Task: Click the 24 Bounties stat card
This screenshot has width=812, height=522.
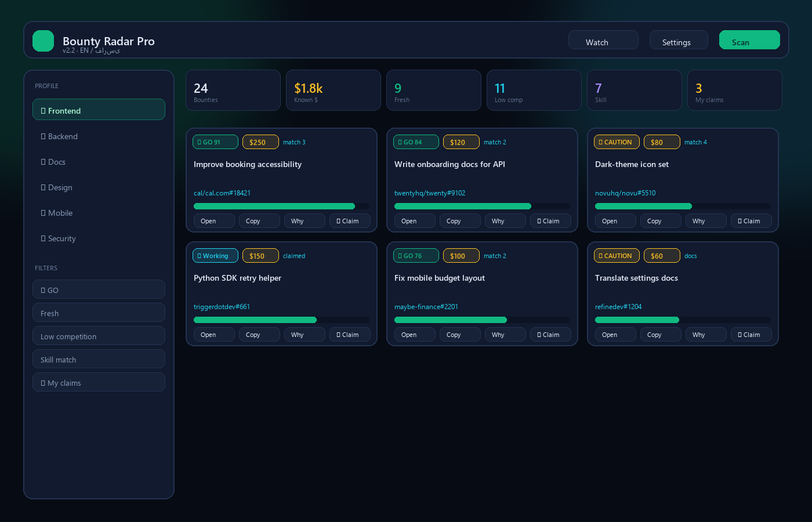Action: [233, 90]
